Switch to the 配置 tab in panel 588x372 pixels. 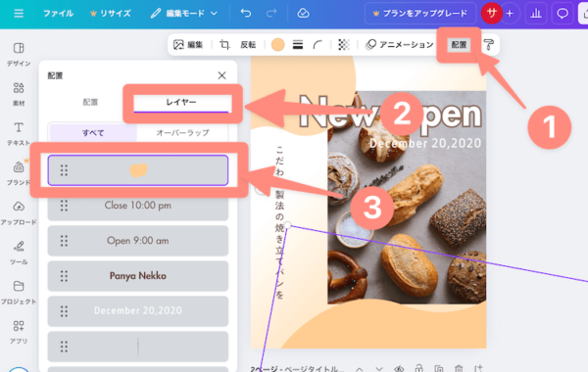[x=90, y=102]
